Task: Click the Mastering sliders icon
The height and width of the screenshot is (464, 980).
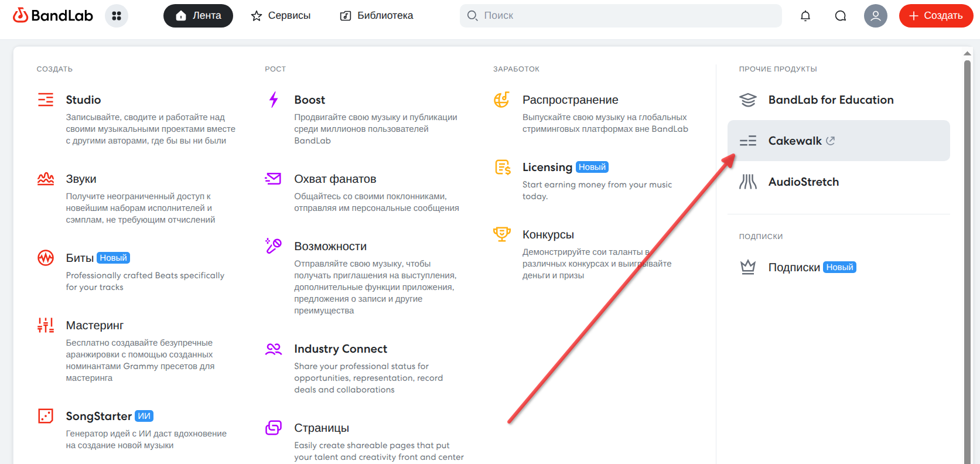Action: 46,325
